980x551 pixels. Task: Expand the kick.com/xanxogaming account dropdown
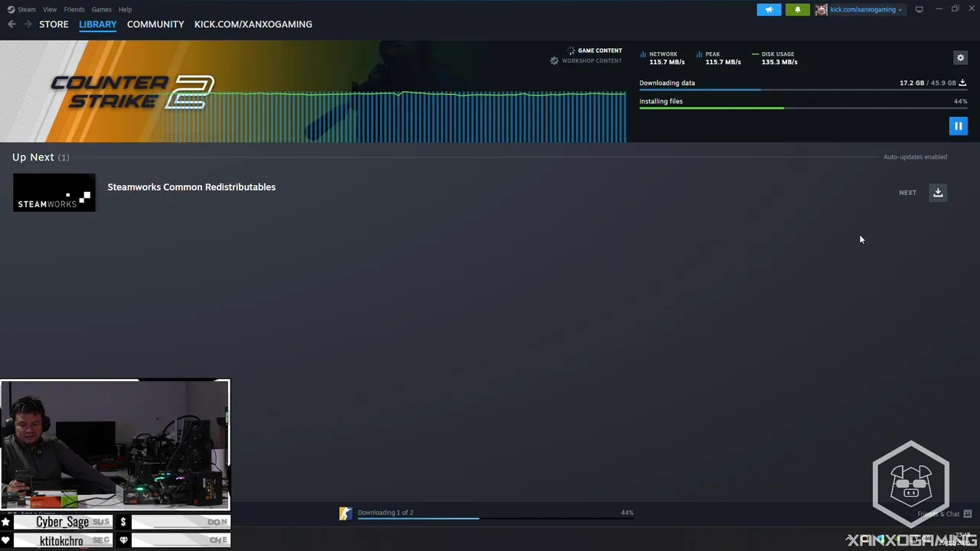tap(866, 9)
